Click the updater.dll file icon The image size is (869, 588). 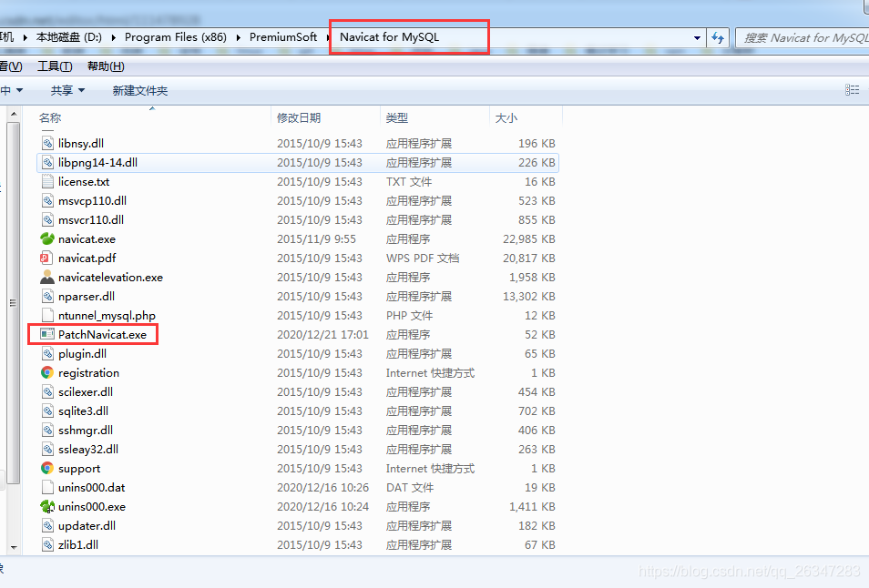tap(47, 525)
